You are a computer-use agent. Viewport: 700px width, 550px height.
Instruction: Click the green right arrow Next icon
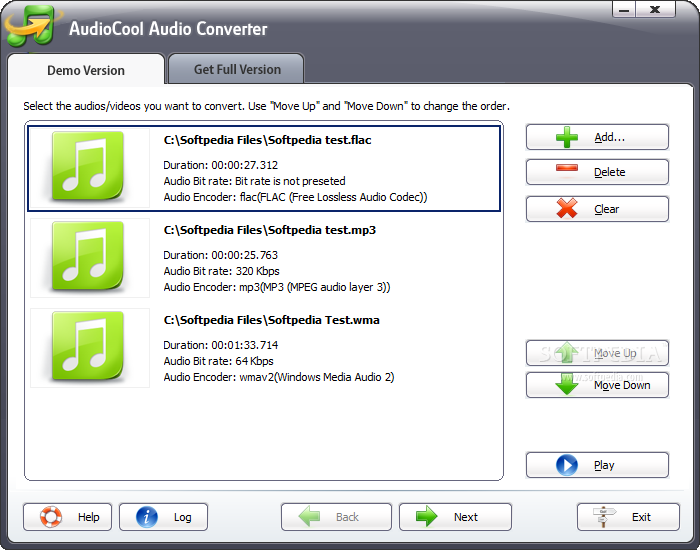click(427, 517)
